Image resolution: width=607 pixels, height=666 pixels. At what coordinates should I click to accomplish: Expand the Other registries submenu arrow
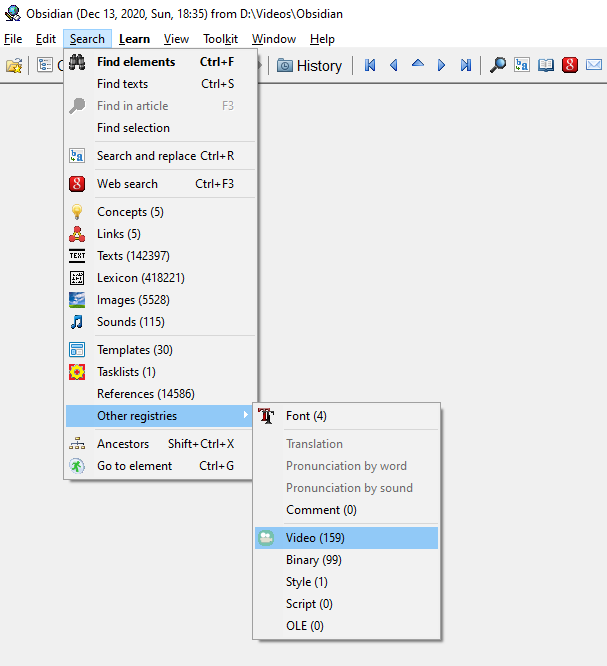point(246,415)
